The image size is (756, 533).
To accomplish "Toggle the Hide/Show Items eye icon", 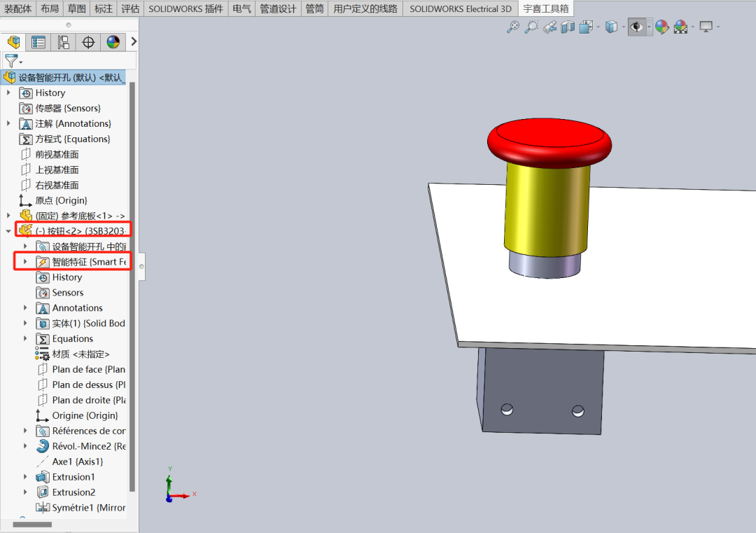I will 636,27.
